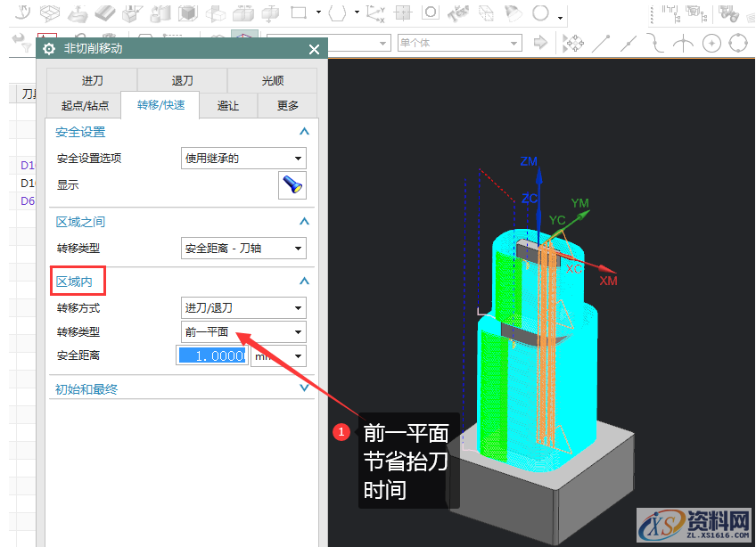This screenshot has width=756, height=547.
Task: Click the flashlight display icon for 安全设置
Action: (292, 185)
